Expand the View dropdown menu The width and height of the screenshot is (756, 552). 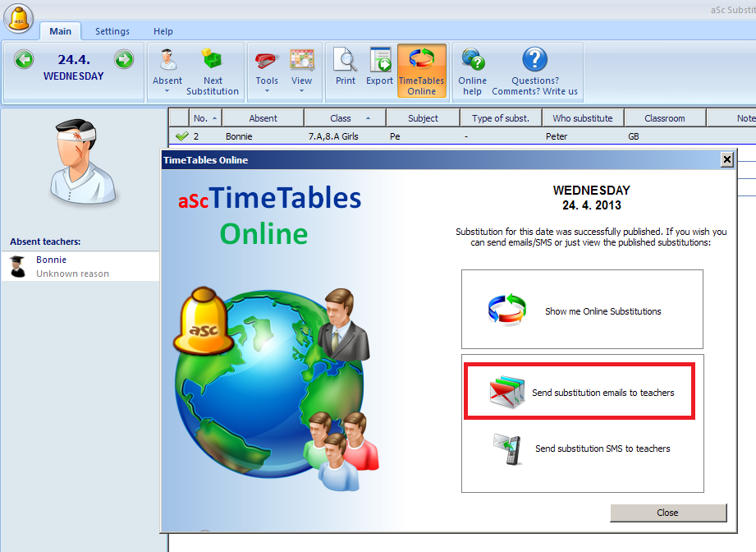(301, 90)
